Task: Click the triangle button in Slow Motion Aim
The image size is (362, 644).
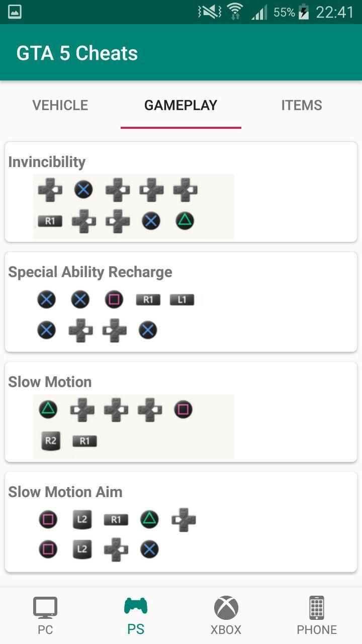Action: point(149,520)
